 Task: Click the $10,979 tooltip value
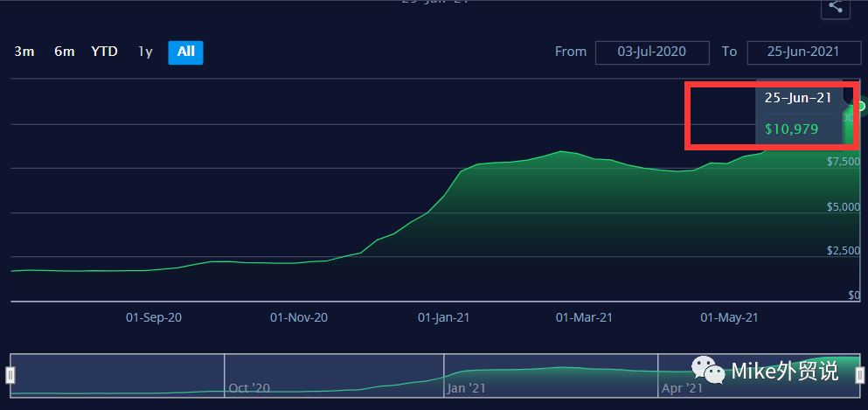792,129
